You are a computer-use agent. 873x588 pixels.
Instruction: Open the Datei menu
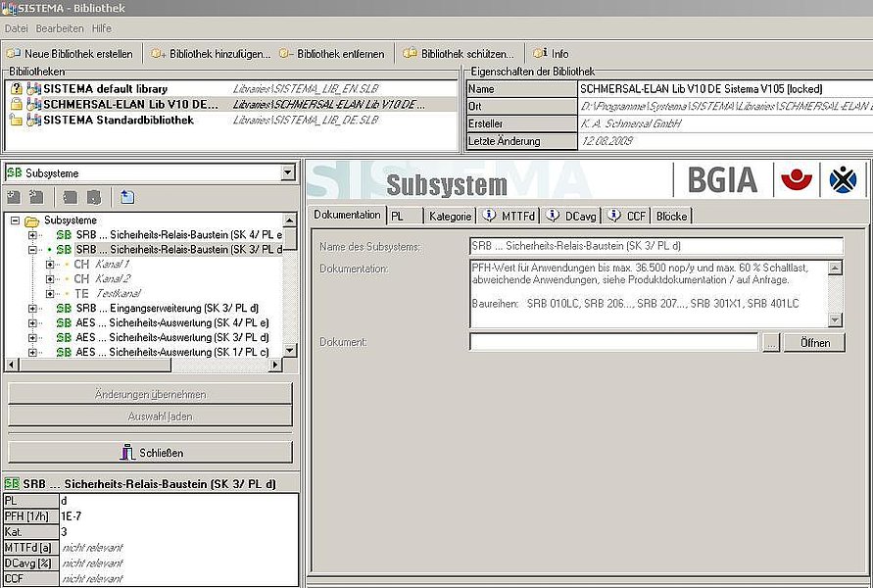coord(16,28)
